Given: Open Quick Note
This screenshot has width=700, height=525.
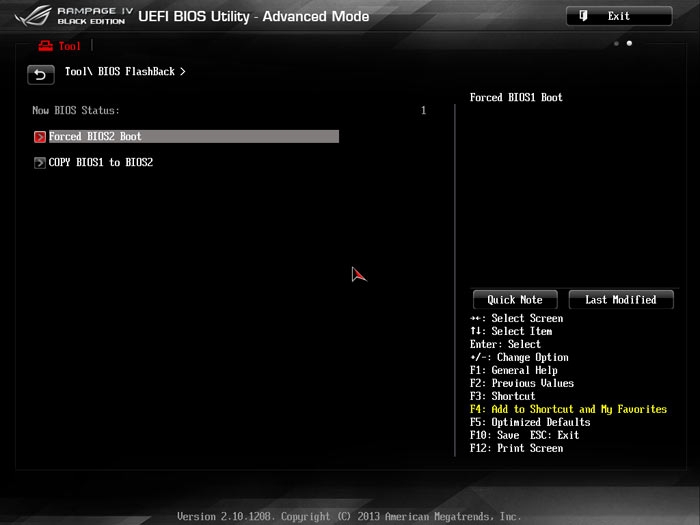Looking at the screenshot, I should [x=514, y=300].
